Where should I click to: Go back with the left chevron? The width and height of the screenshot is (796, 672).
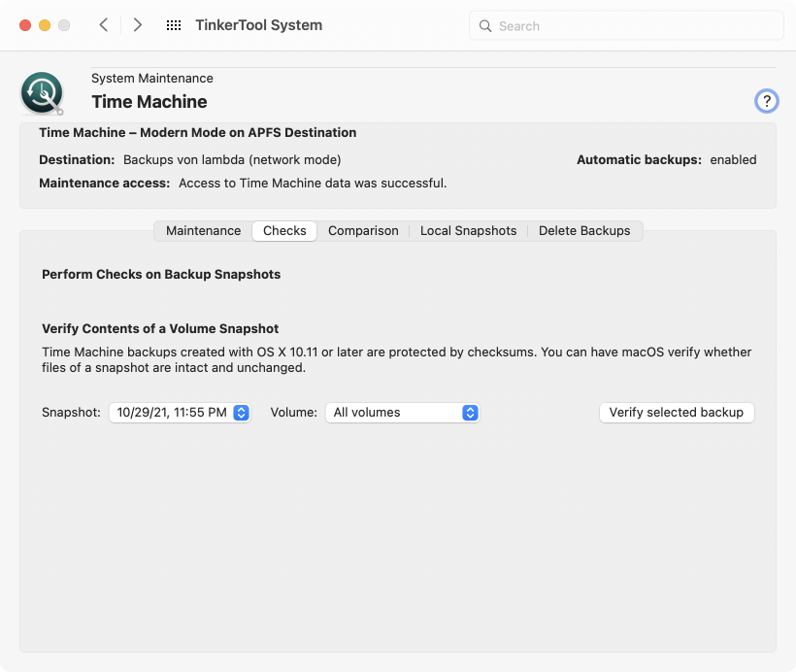point(104,25)
